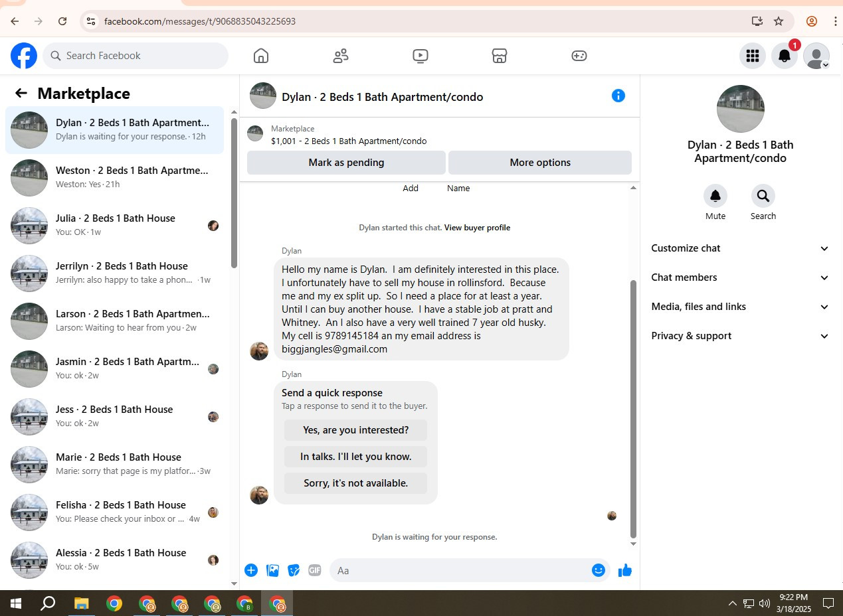Search in conversation using magnifier icon
843x616 pixels.
[x=763, y=196]
